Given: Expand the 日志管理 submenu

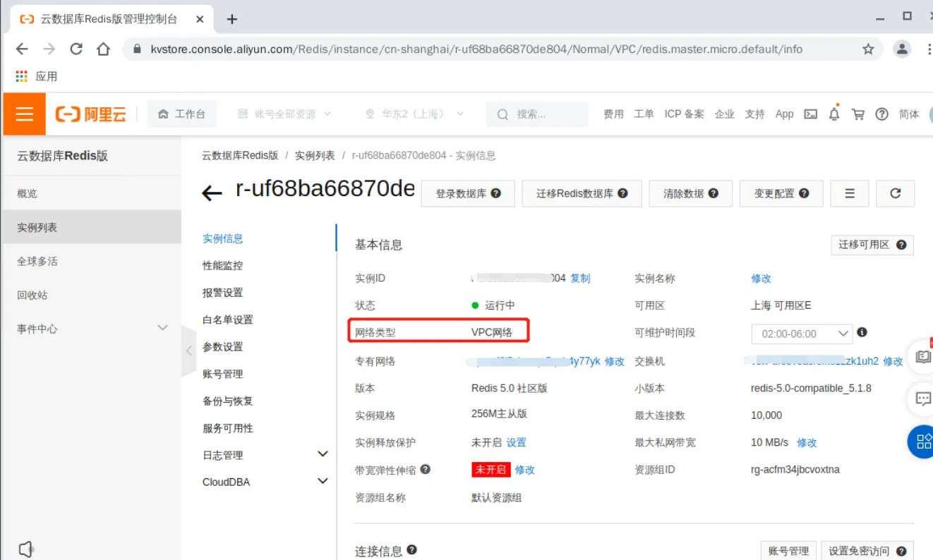Looking at the screenshot, I should tap(265, 455).
